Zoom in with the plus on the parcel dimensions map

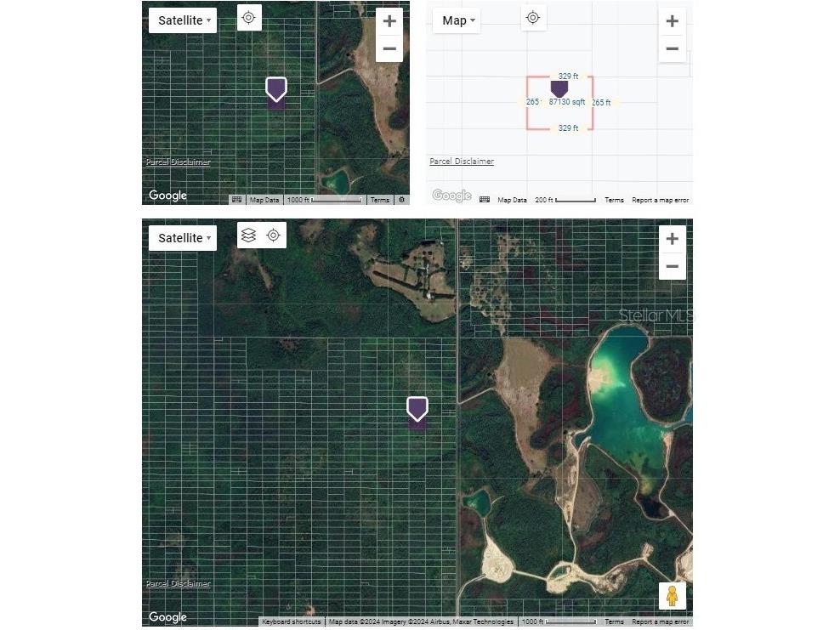click(672, 21)
